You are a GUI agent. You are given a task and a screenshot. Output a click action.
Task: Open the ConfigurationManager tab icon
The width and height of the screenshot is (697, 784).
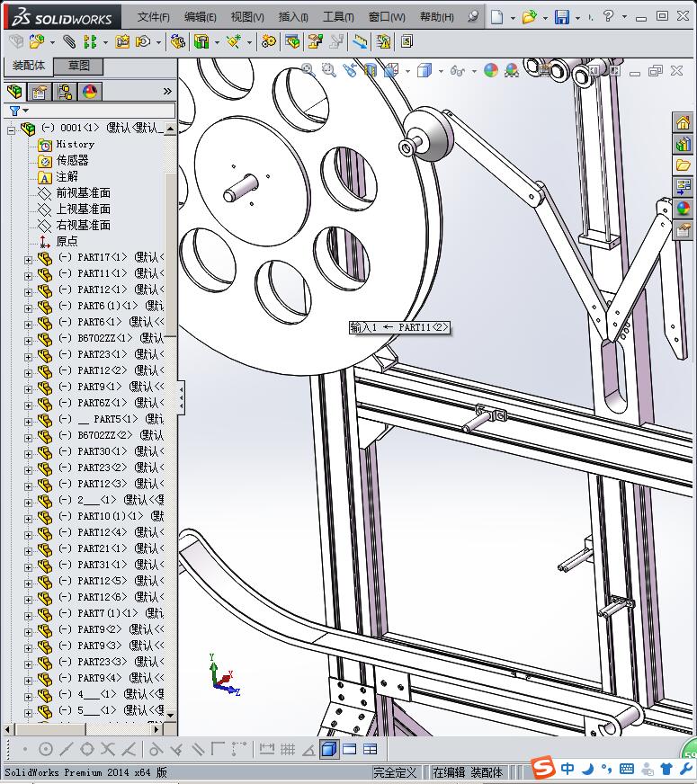point(65,91)
